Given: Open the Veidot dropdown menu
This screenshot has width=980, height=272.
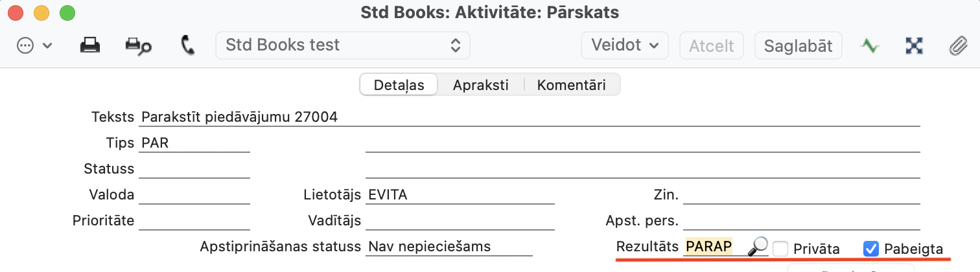Looking at the screenshot, I should point(625,45).
